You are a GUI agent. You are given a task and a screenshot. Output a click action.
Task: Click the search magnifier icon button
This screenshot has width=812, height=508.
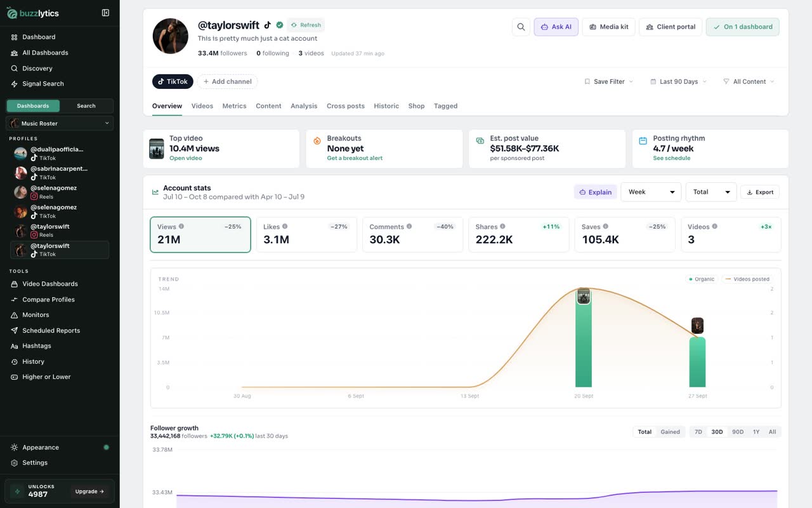pyautogui.click(x=521, y=27)
